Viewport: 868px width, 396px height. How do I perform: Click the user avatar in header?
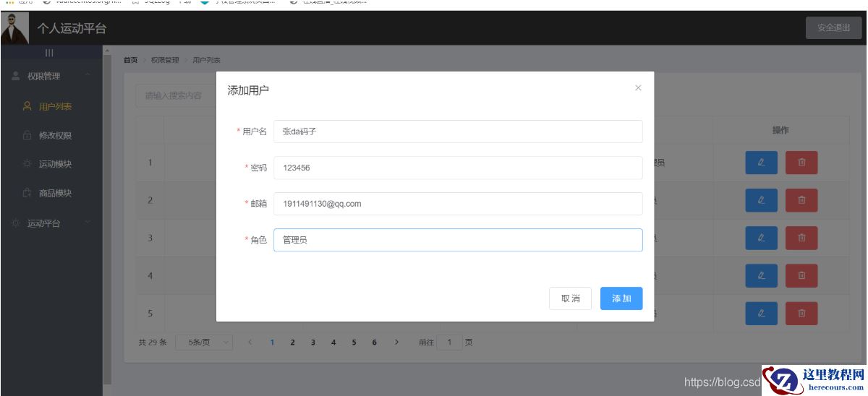click(x=14, y=28)
